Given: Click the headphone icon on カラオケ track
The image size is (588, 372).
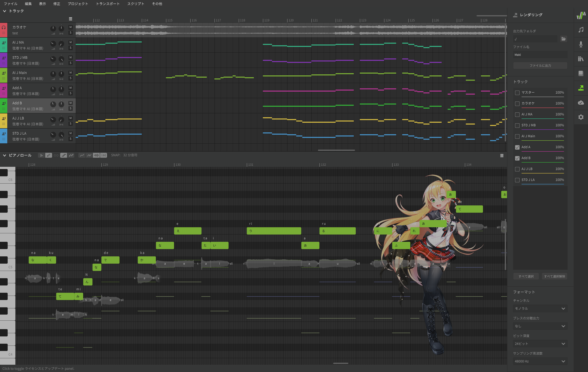Looking at the screenshot, I should (x=4, y=28).
